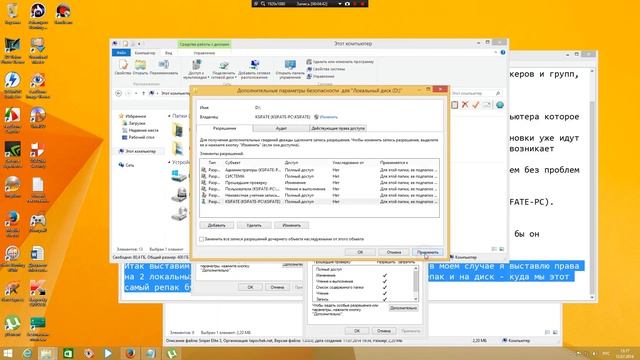Click permissions list scrollbar in properties dialog
640x360 pixels.
[x=416, y=284]
